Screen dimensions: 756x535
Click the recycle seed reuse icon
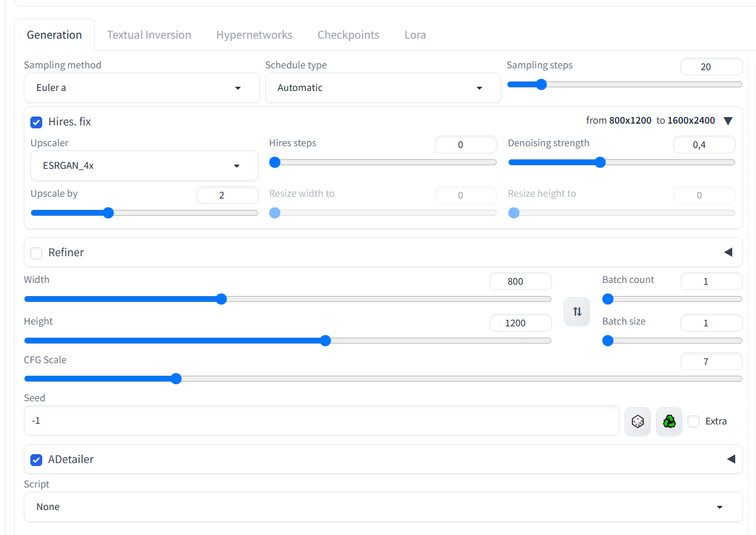click(669, 421)
